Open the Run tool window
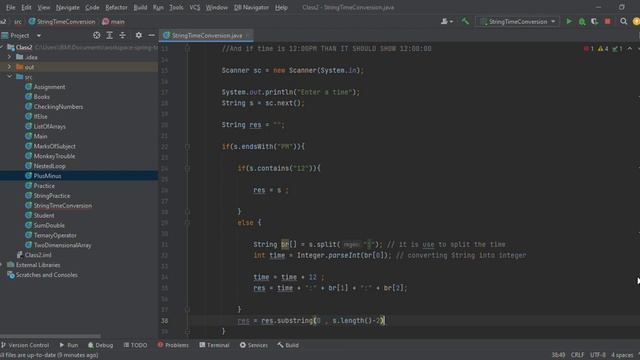Viewport: 640px width, 360px height. point(69,345)
